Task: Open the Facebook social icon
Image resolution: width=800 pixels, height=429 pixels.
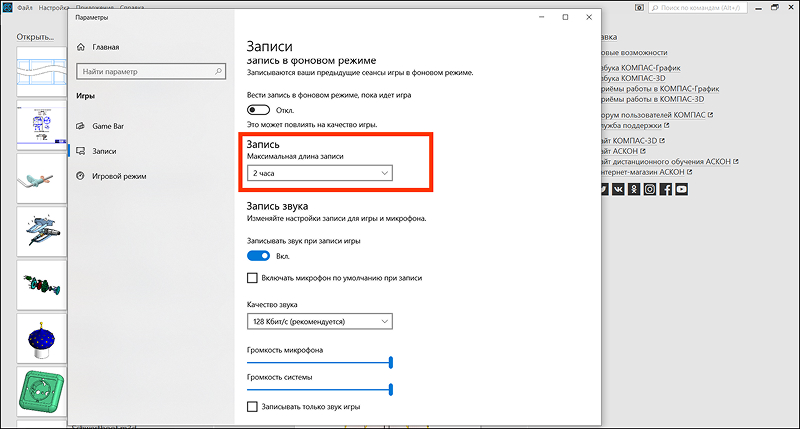Action: (666, 189)
